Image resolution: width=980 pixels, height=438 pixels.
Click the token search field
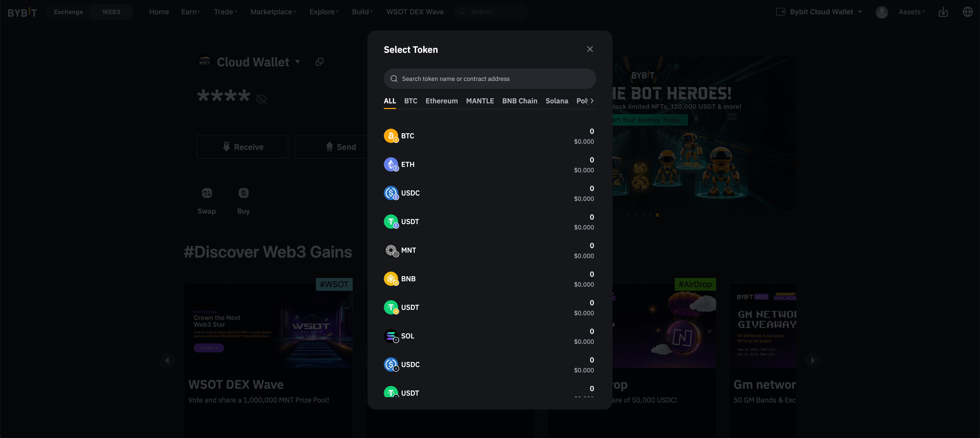[x=490, y=79]
